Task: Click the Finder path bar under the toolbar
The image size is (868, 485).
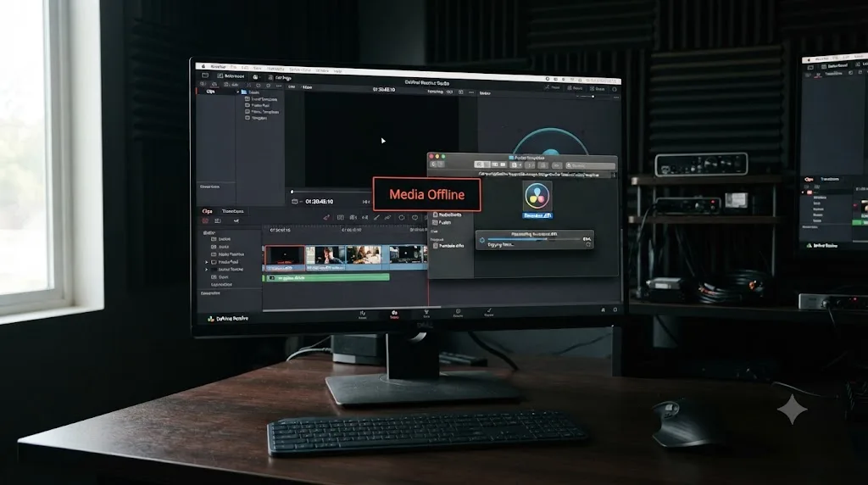Action: pyautogui.click(x=538, y=175)
